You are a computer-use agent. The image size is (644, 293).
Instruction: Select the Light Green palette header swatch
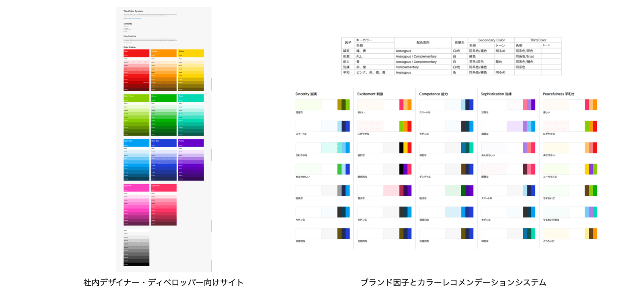tap(136, 98)
